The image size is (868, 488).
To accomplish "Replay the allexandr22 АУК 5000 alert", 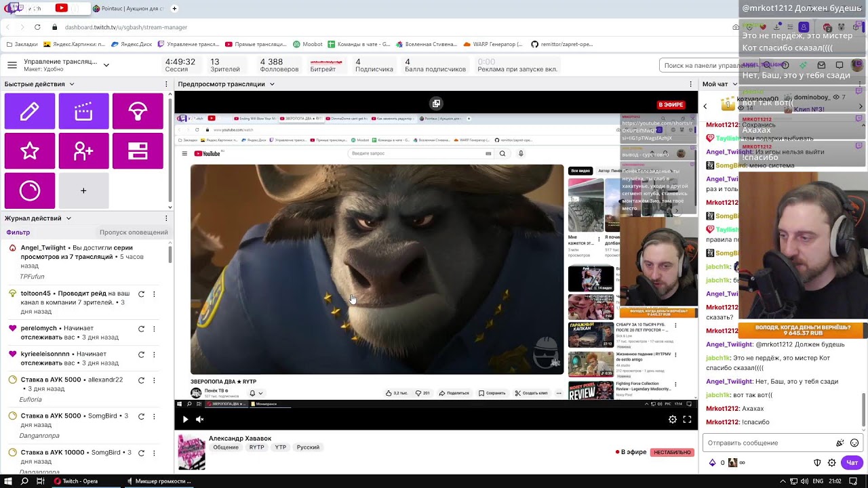I will point(141,380).
